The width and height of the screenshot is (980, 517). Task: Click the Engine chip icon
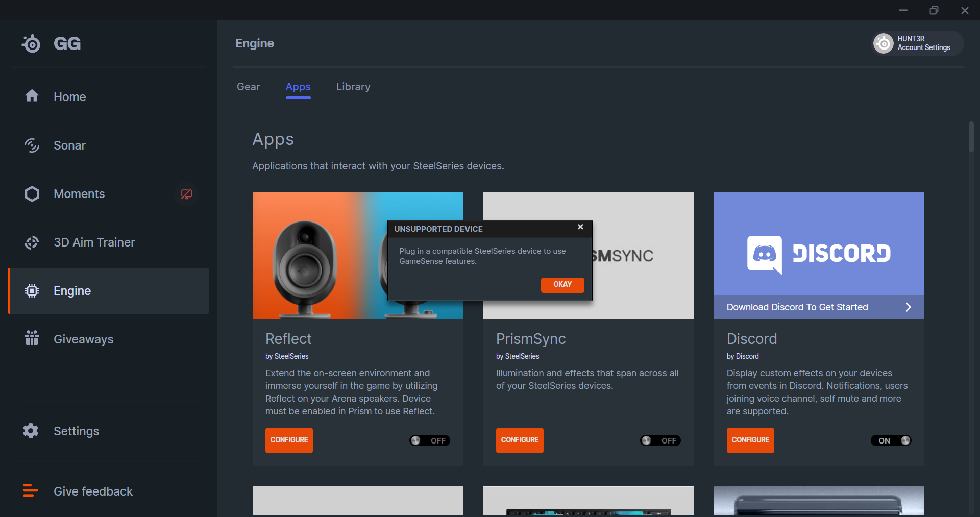coord(32,291)
